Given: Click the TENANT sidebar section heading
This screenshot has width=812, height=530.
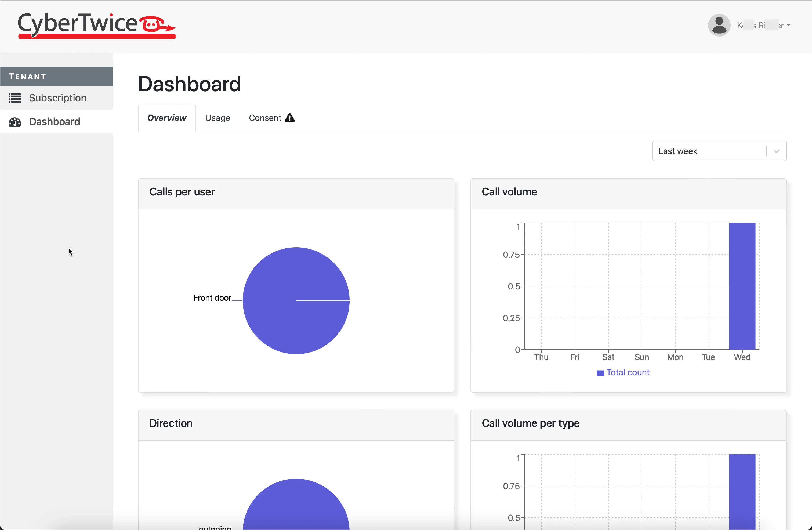Looking at the screenshot, I should (x=56, y=77).
